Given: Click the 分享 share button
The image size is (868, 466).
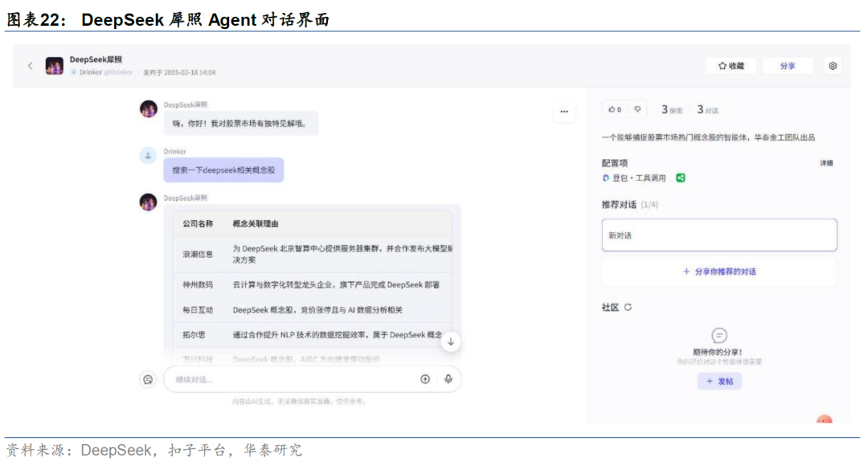Looking at the screenshot, I should point(787,66).
